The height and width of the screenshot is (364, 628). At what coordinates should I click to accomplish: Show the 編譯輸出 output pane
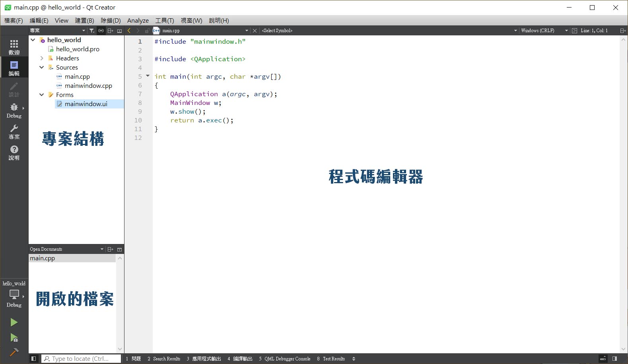[240, 359]
